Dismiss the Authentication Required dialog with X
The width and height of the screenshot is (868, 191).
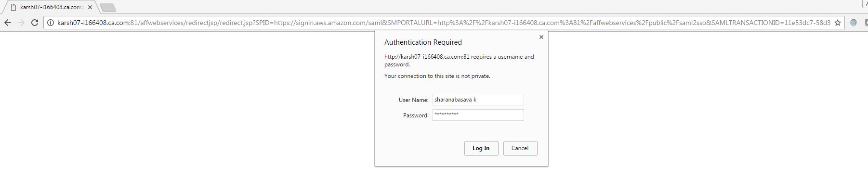pyautogui.click(x=541, y=37)
